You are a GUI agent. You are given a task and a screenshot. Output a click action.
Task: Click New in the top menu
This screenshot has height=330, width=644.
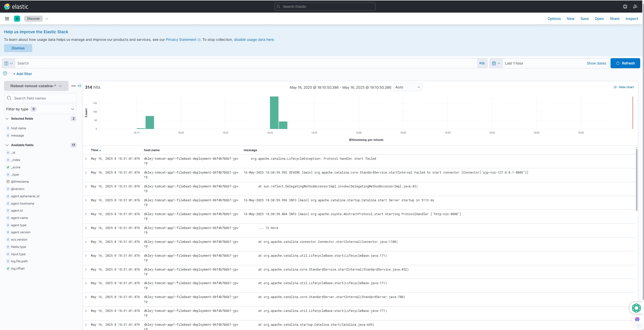point(570,19)
